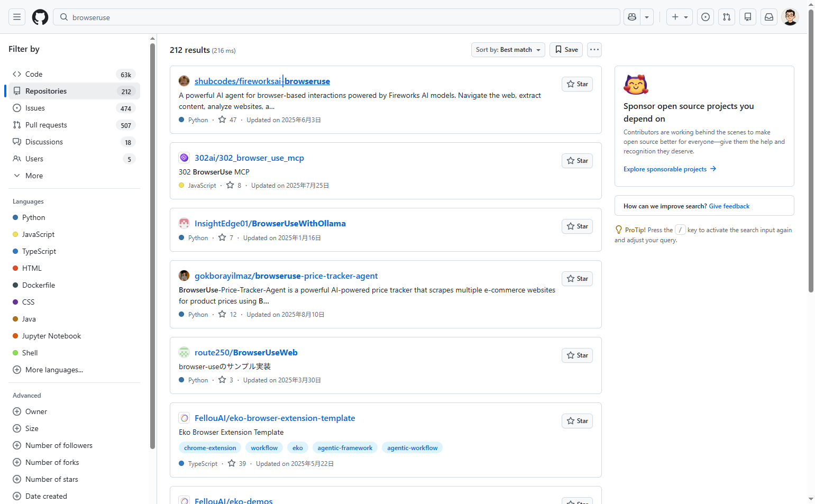Open Explore sponsorable projects link
Viewport: 815px width, 504px height.
point(670,169)
